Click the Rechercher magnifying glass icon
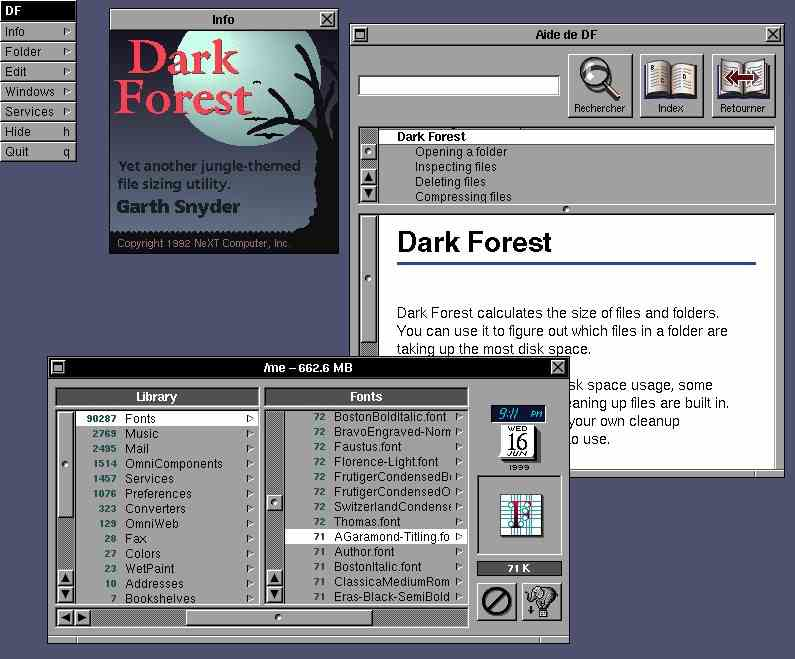The height and width of the screenshot is (659, 795). pyautogui.click(x=600, y=86)
